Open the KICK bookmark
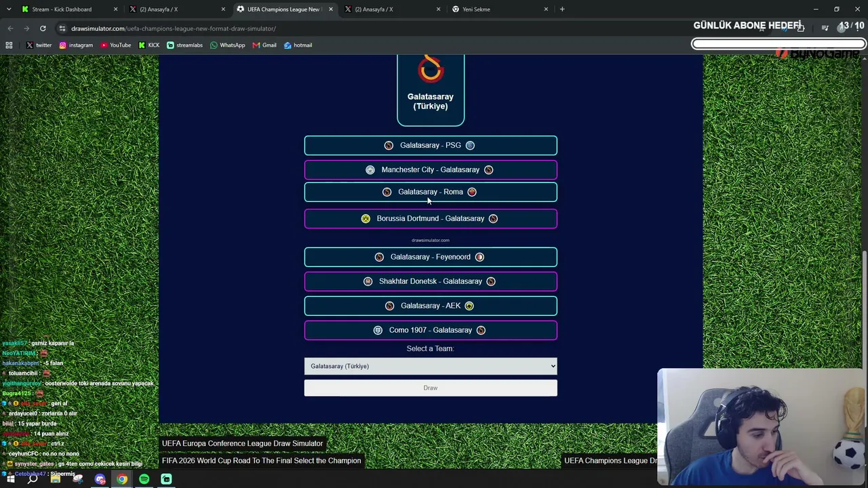 pos(149,45)
